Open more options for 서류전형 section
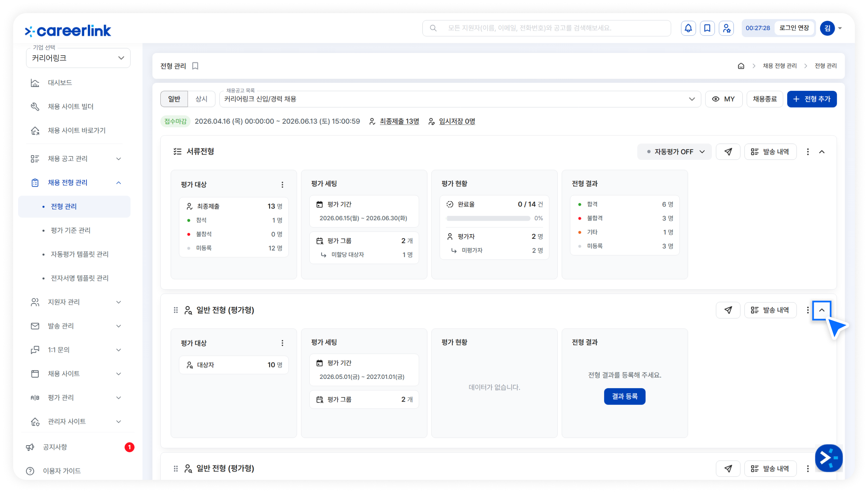 [x=808, y=152]
